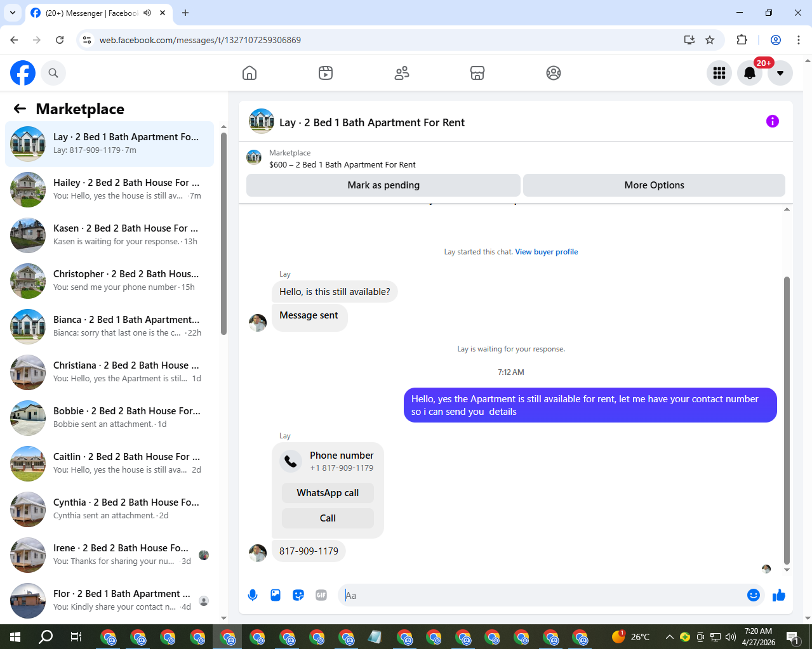Click the $600 listing title in Marketplace banner
Image resolution: width=812 pixels, height=649 pixels.
pyautogui.click(x=342, y=165)
